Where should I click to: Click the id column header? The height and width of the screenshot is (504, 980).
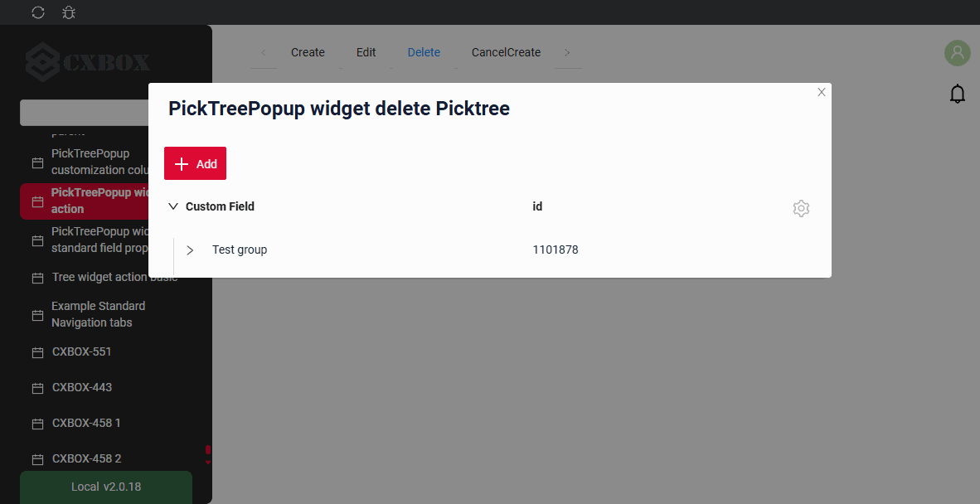pyautogui.click(x=537, y=206)
